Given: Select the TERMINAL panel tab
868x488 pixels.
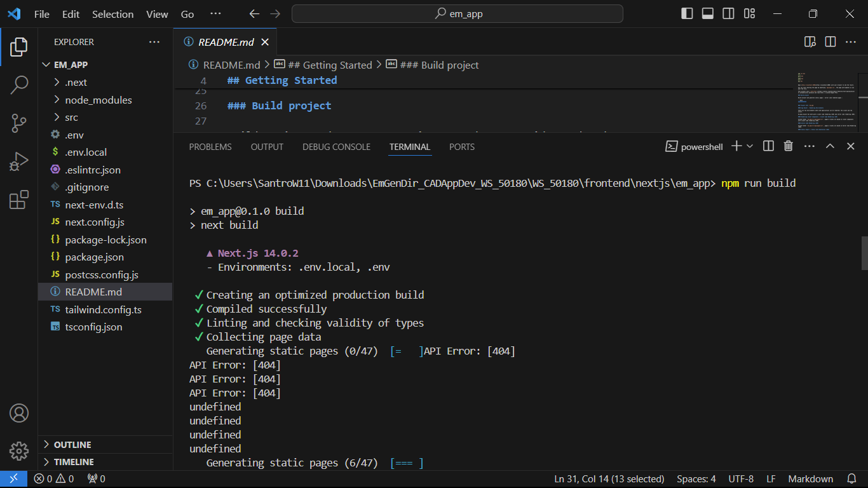Looking at the screenshot, I should (x=410, y=147).
